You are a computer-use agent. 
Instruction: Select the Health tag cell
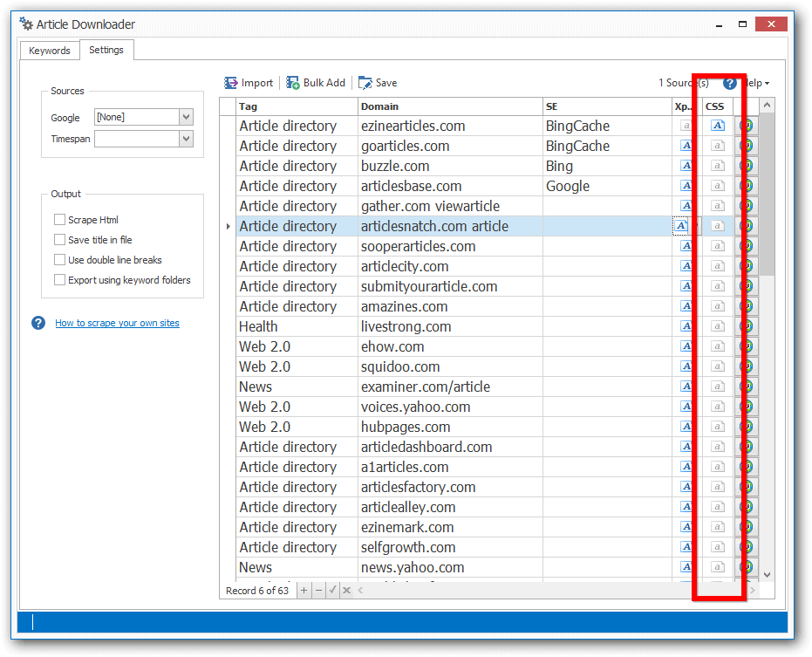tap(297, 326)
